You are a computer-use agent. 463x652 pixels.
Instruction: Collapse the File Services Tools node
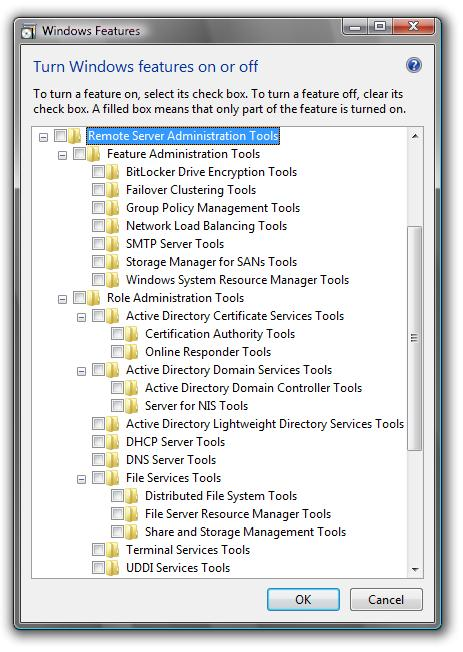click(82, 479)
